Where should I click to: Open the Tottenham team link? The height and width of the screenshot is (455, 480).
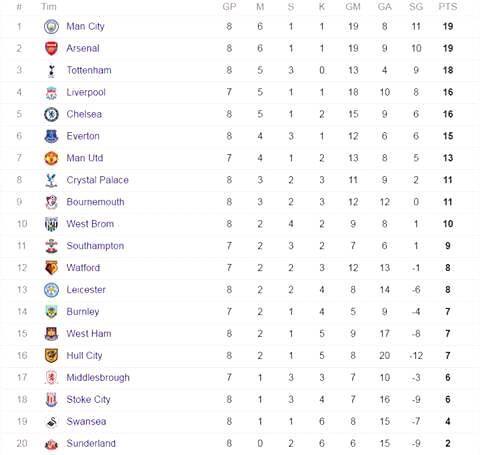(x=89, y=70)
